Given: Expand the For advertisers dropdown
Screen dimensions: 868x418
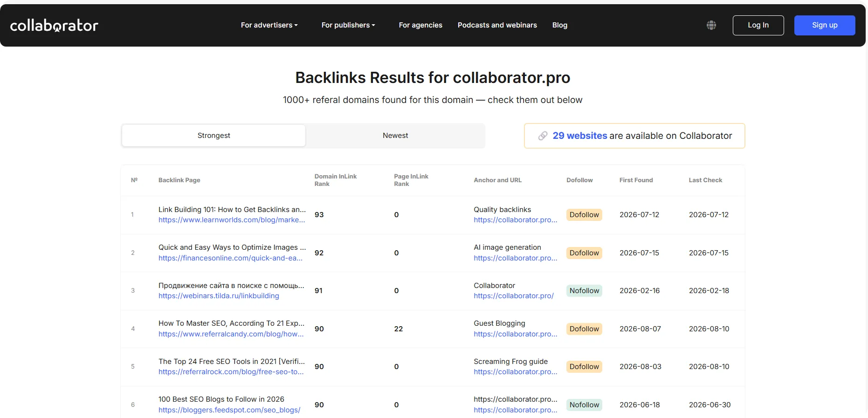Looking at the screenshot, I should 269,25.
